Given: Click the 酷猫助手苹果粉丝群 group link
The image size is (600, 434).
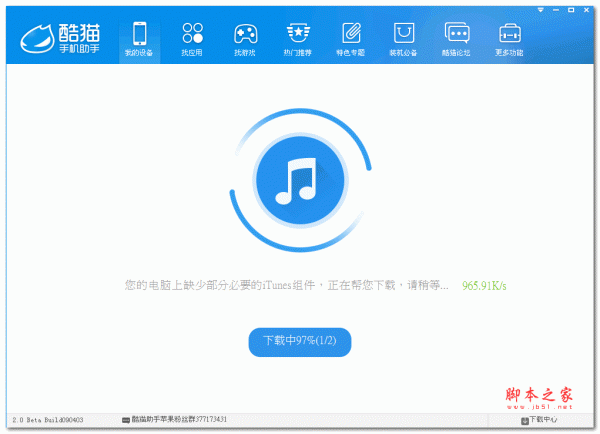Looking at the screenshot, I should (x=179, y=419).
